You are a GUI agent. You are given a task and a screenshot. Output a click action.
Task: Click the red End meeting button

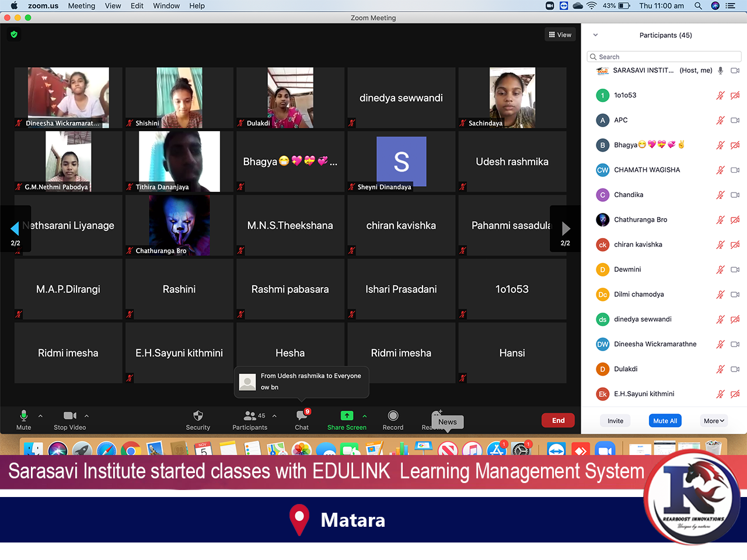coord(558,421)
